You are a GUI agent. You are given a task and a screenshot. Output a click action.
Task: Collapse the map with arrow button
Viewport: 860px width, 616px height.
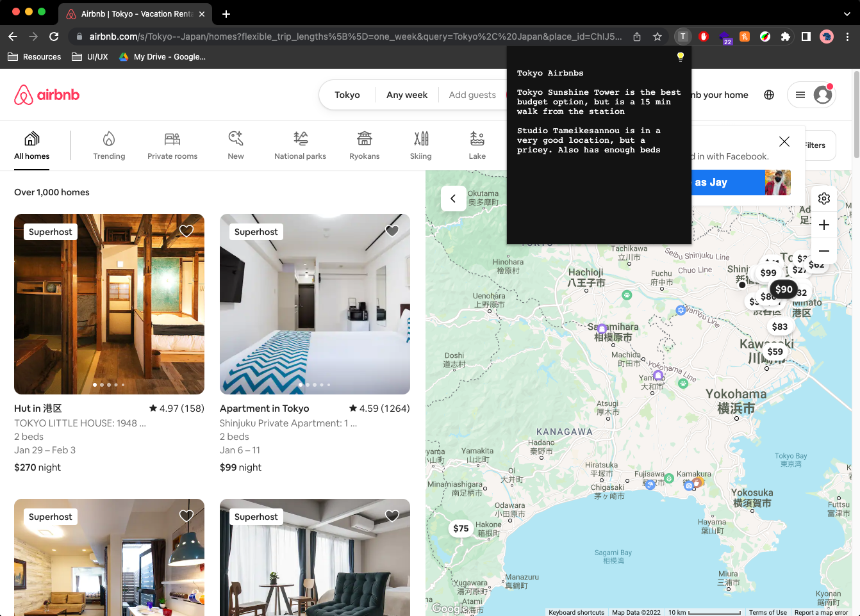(453, 199)
